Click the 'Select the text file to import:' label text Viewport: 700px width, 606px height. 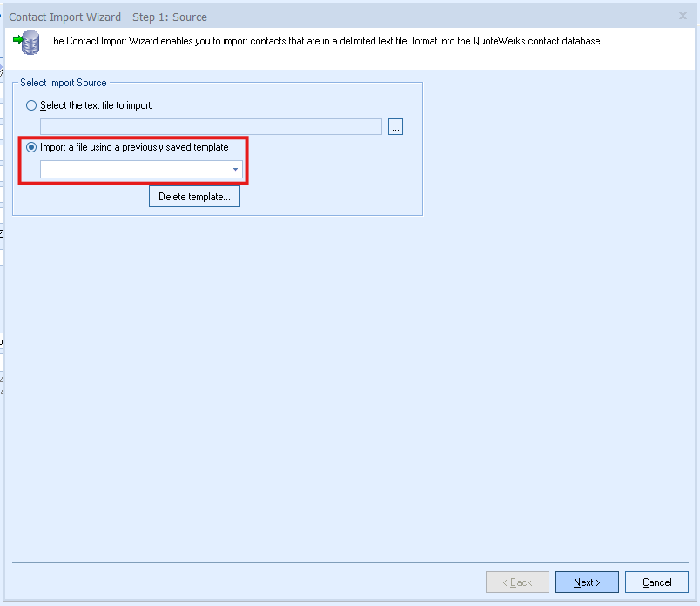[97, 105]
